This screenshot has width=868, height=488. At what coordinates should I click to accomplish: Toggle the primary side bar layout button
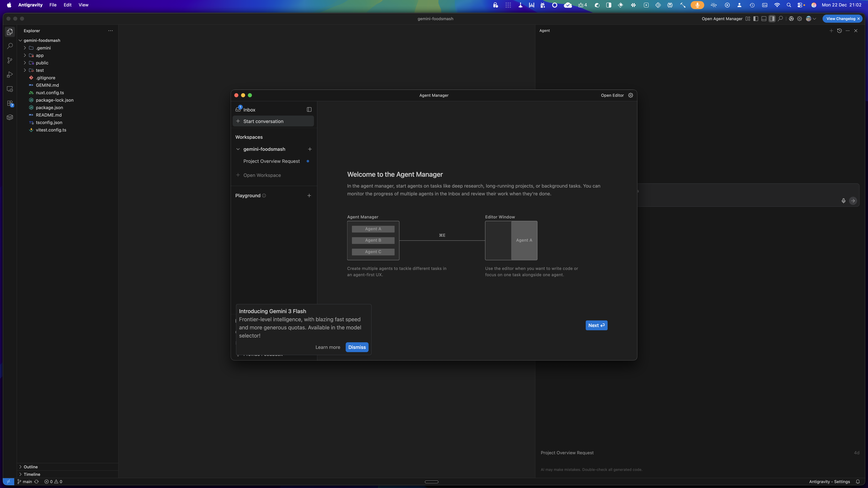coord(756,19)
